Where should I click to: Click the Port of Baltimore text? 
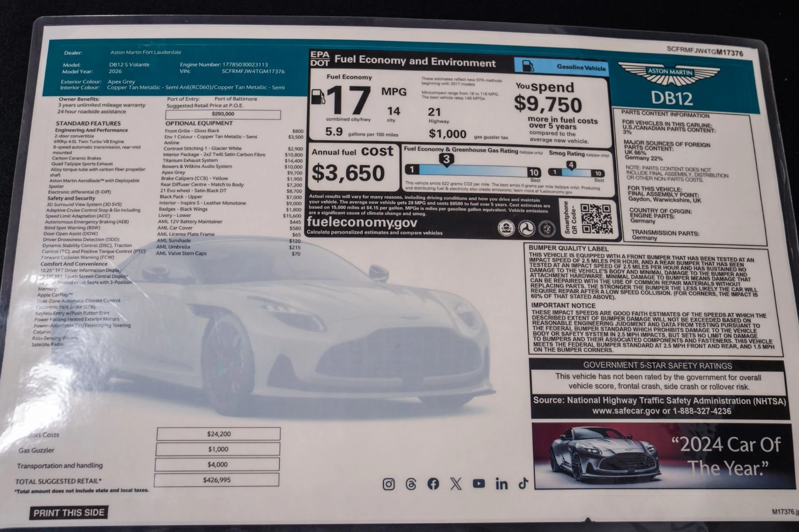tap(236, 99)
